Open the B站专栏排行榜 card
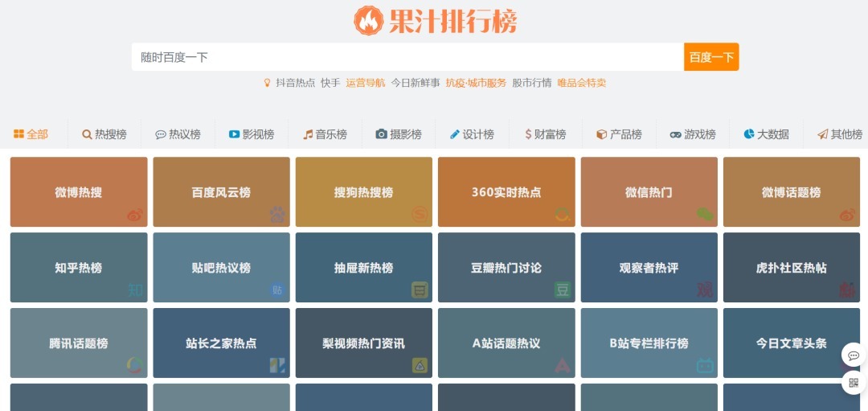 649,343
